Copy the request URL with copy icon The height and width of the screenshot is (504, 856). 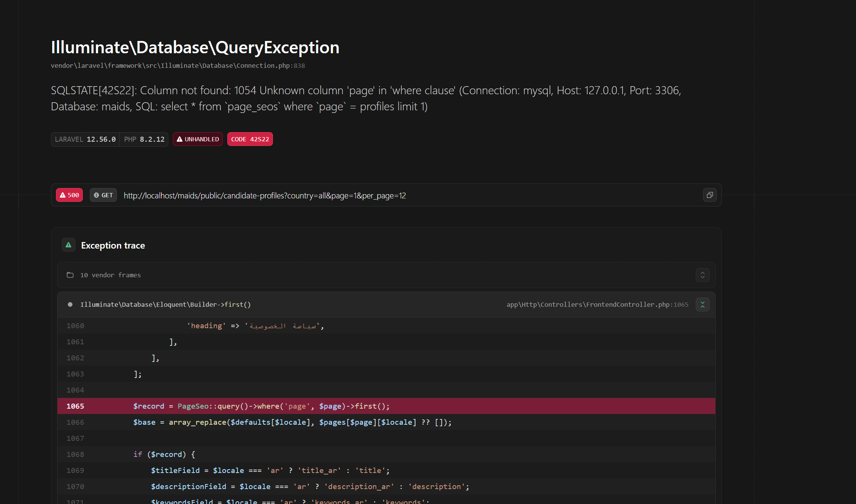click(710, 195)
